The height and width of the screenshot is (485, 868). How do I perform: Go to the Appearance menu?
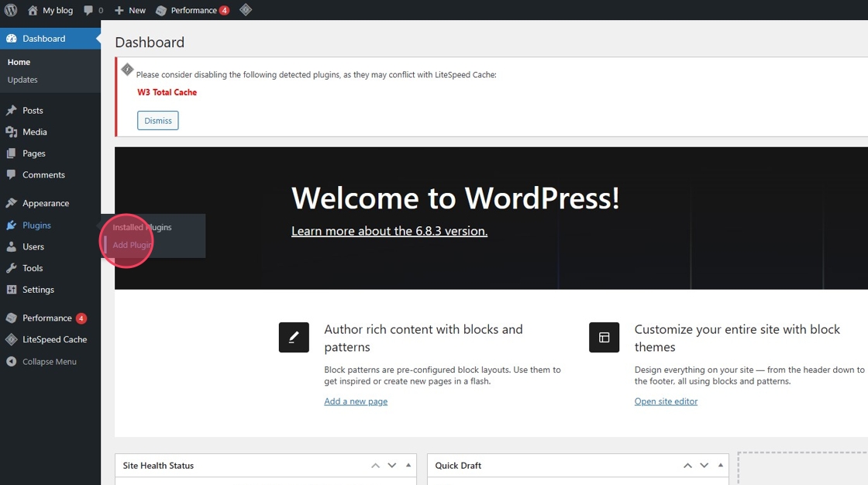45,203
